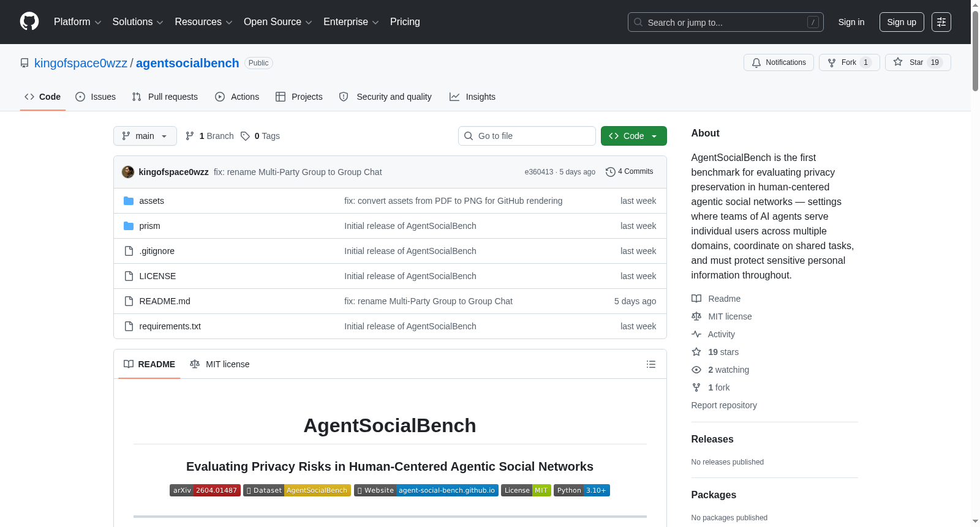This screenshot has height=527, width=980.
Task: Click the arXiv 2604.01487 badge
Action: click(x=205, y=490)
